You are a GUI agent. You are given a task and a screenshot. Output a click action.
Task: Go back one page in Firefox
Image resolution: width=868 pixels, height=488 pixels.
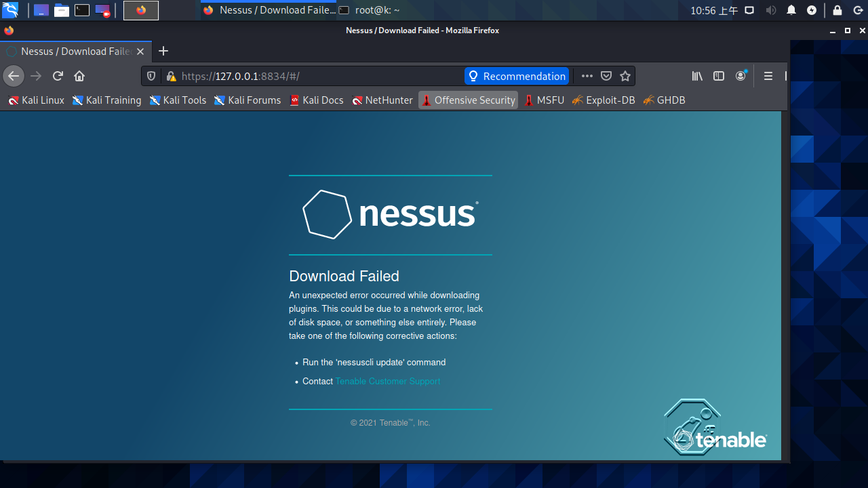[x=14, y=76]
